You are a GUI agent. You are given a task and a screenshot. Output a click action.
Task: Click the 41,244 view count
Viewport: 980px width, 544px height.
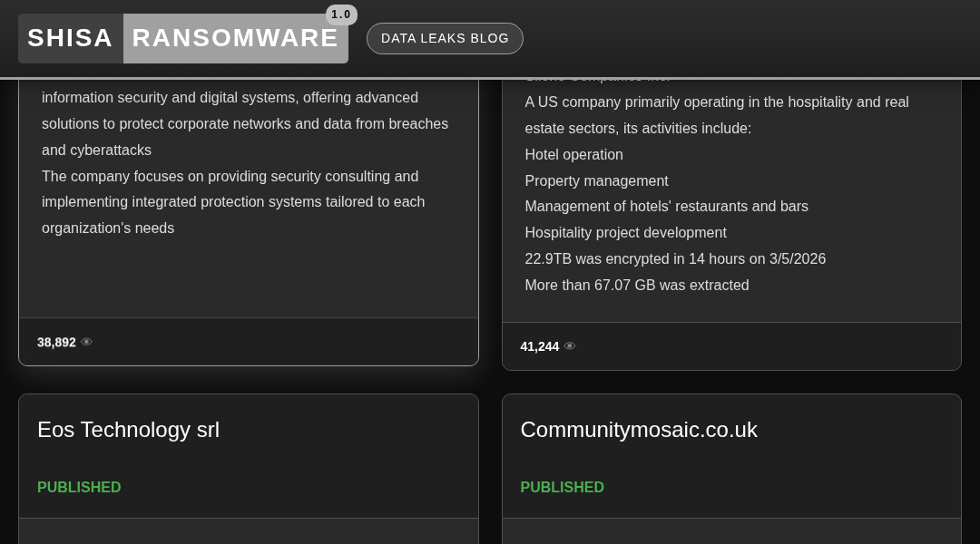click(539, 346)
